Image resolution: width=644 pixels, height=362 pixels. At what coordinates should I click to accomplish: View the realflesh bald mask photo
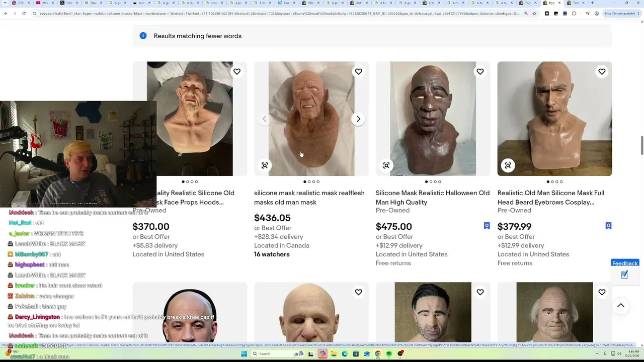click(311, 119)
